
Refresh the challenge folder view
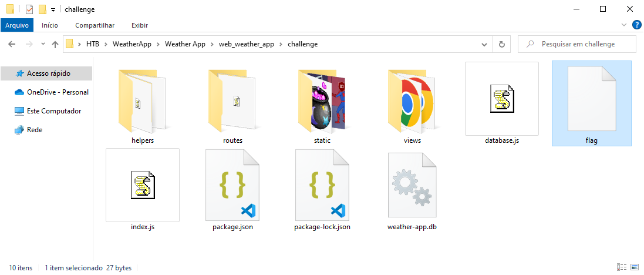click(501, 44)
